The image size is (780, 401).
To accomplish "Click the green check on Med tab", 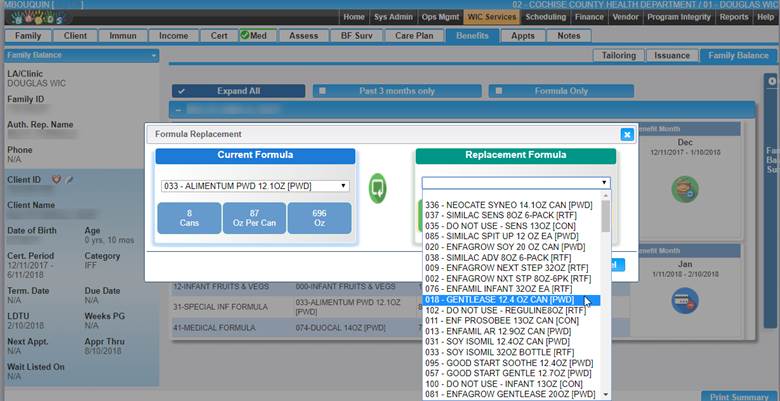I will point(245,35).
